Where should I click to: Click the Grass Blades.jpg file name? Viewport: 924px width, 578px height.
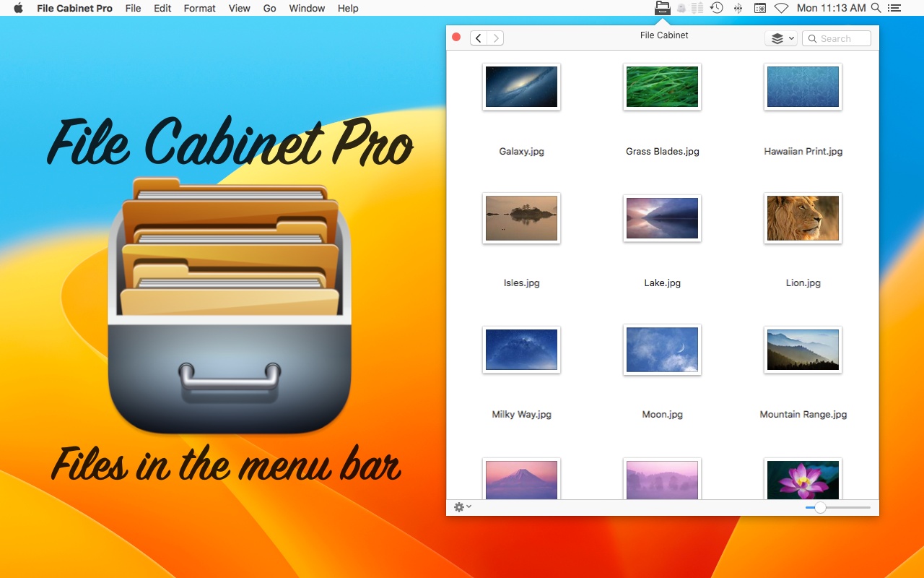[662, 151]
